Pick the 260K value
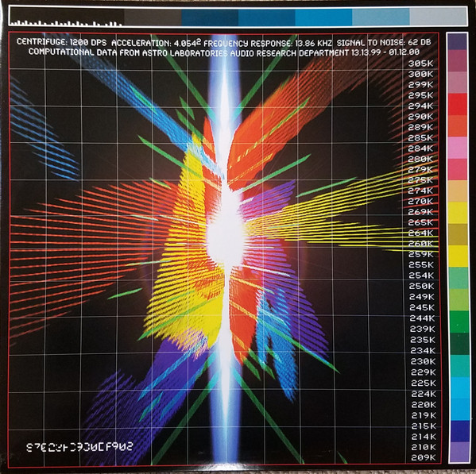 tap(421, 244)
